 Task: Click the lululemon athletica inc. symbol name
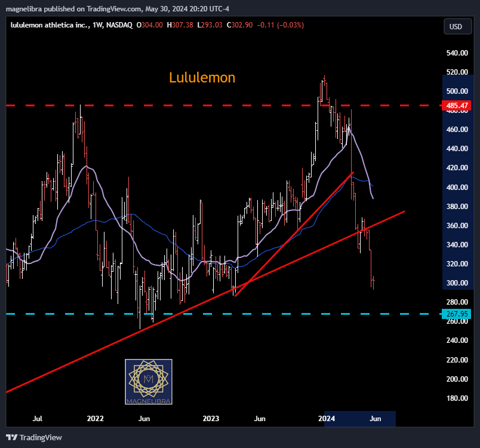(x=50, y=25)
